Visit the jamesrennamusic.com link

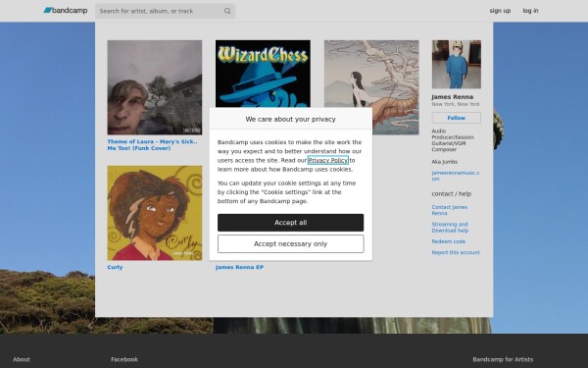456,176
